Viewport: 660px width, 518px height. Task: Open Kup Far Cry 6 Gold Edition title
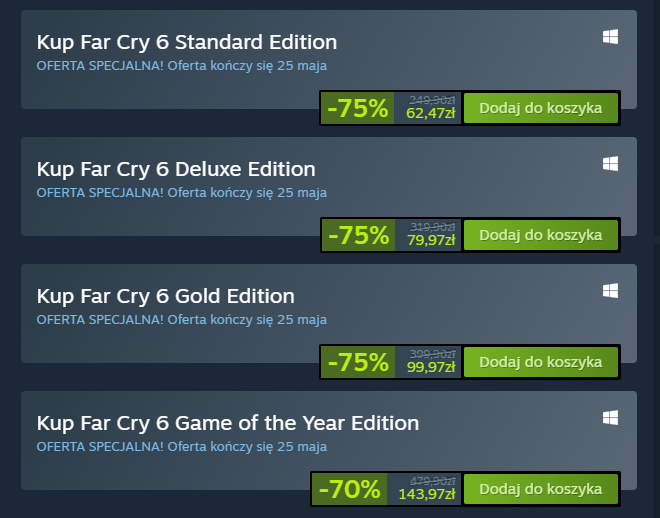165,296
